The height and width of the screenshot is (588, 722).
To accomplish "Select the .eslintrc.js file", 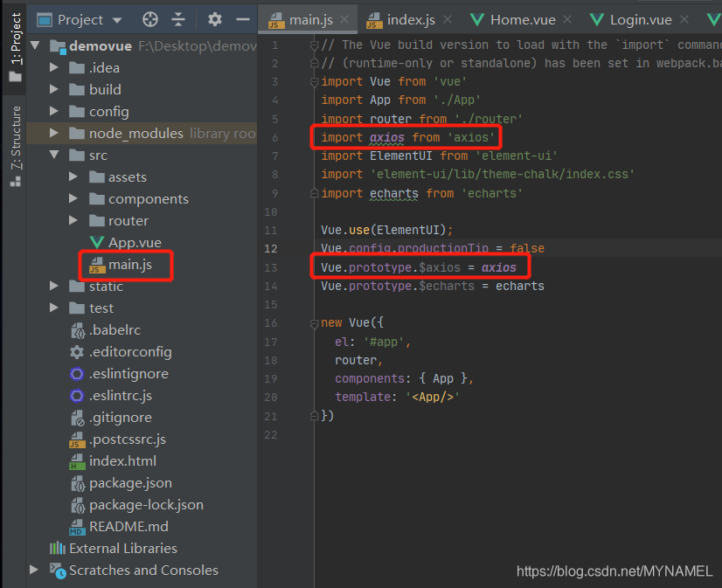I will click(120, 396).
